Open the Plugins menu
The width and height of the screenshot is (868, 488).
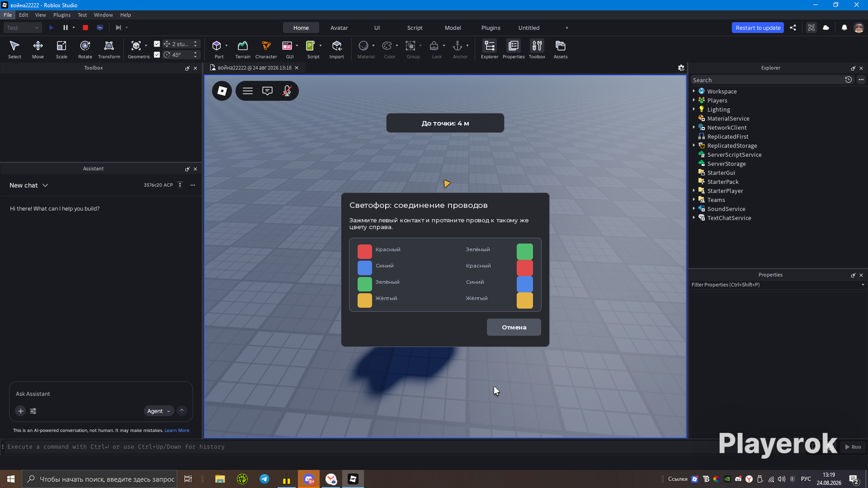62,15
